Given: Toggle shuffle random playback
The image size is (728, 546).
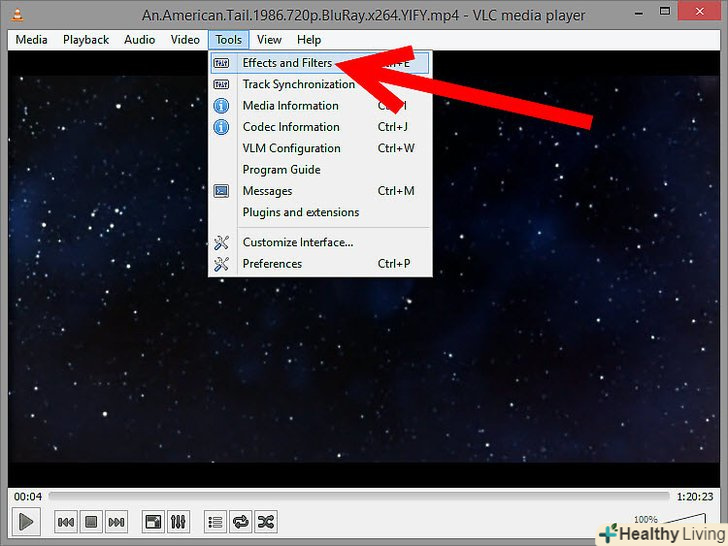Looking at the screenshot, I should click(266, 522).
